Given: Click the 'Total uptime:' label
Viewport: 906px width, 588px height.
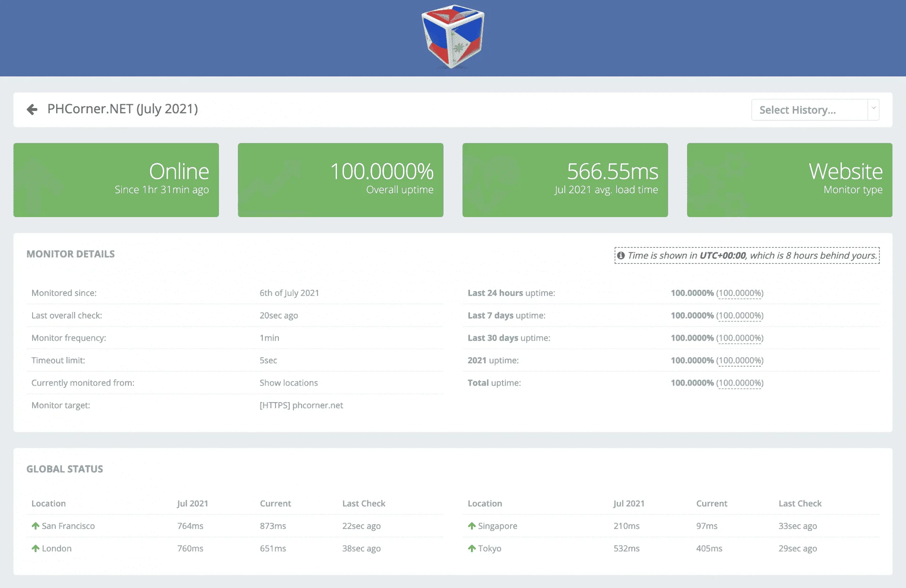Looking at the screenshot, I should pos(495,383).
